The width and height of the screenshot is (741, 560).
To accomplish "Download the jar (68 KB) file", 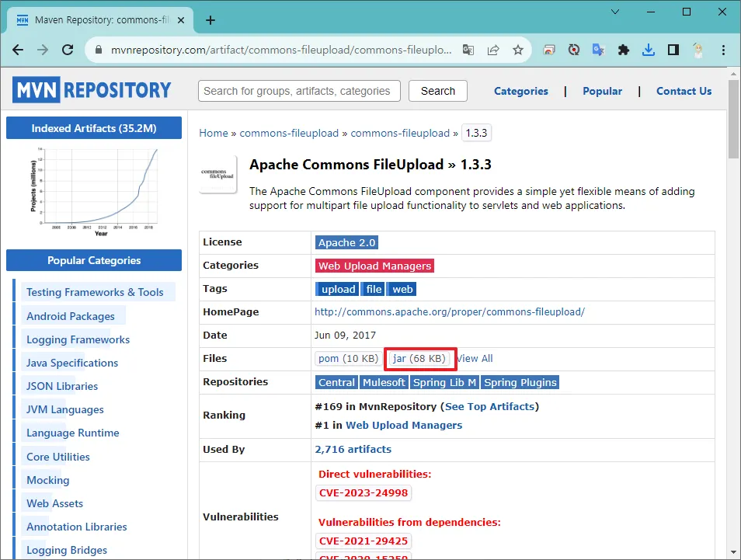I will [419, 359].
